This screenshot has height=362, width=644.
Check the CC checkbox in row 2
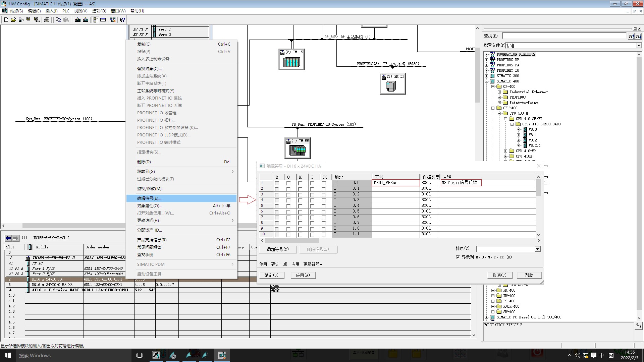[x=323, y=189]
